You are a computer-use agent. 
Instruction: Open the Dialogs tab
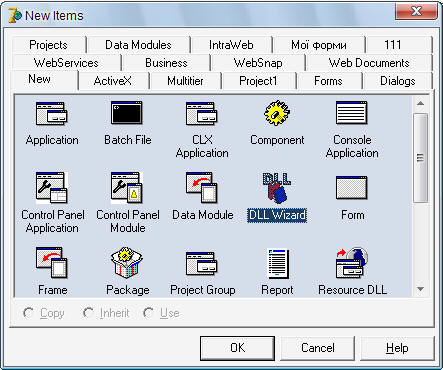[x=397, y=81]
